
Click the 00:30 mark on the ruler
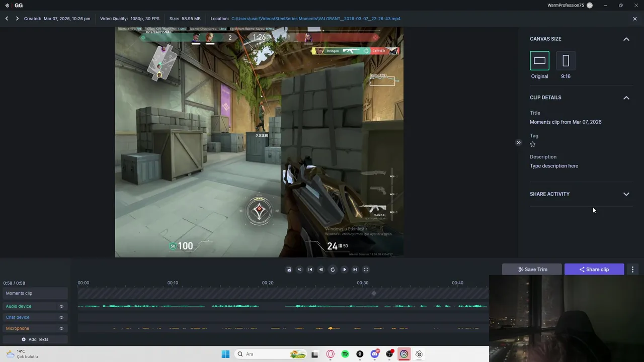363,283
